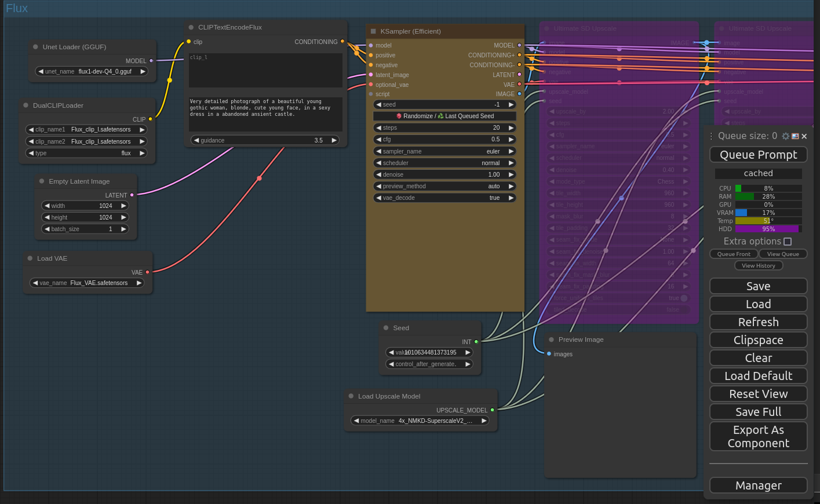Image resolution: width=820 pixels, height=504 pixels.
Task: Collapse the Load VAE node via its dot
Action: tap(30, 258)
